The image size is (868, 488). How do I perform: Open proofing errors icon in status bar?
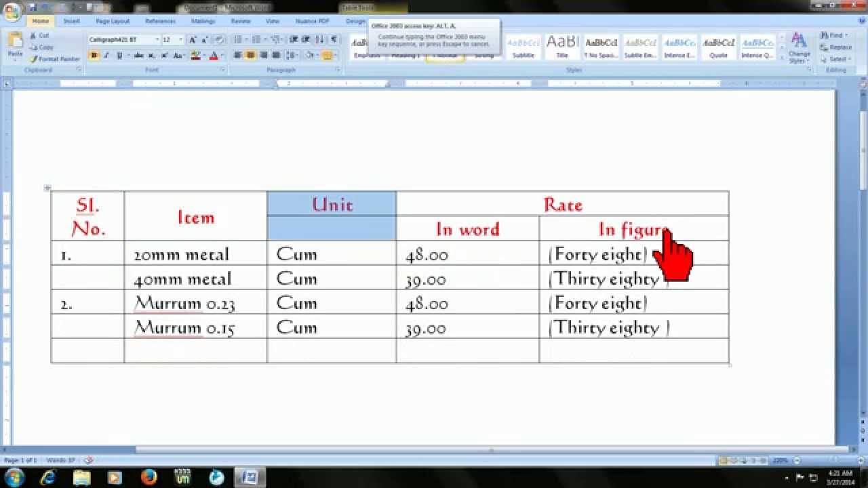pos(88,460)
